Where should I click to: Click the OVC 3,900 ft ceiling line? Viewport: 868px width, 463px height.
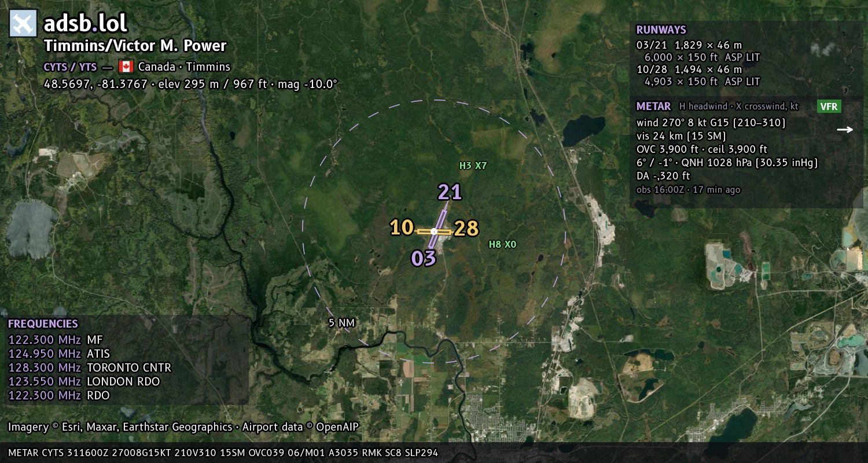click(x=701, y=149)
